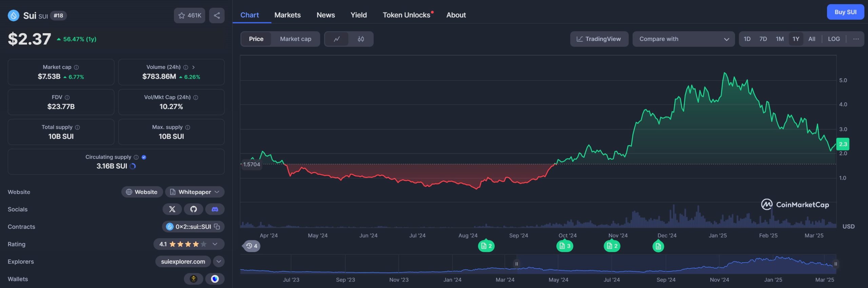Click the verified circulating supply badge
The width and height of the screenshot is (868, 288).
(144, 157)
